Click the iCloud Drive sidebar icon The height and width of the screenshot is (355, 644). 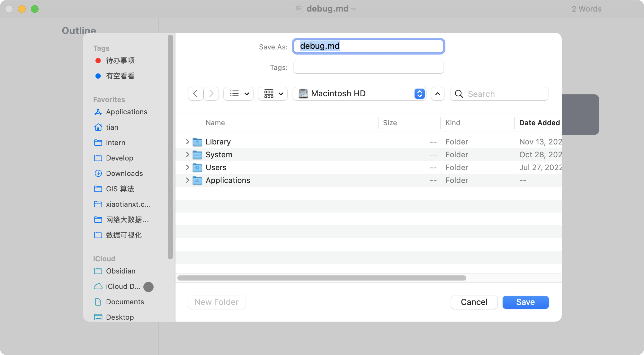(x=98, y=286)
